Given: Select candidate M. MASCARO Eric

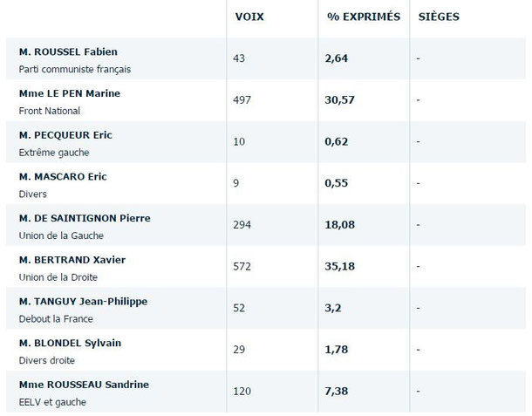Looking at the screenshot, I should [x=63, y=177].
